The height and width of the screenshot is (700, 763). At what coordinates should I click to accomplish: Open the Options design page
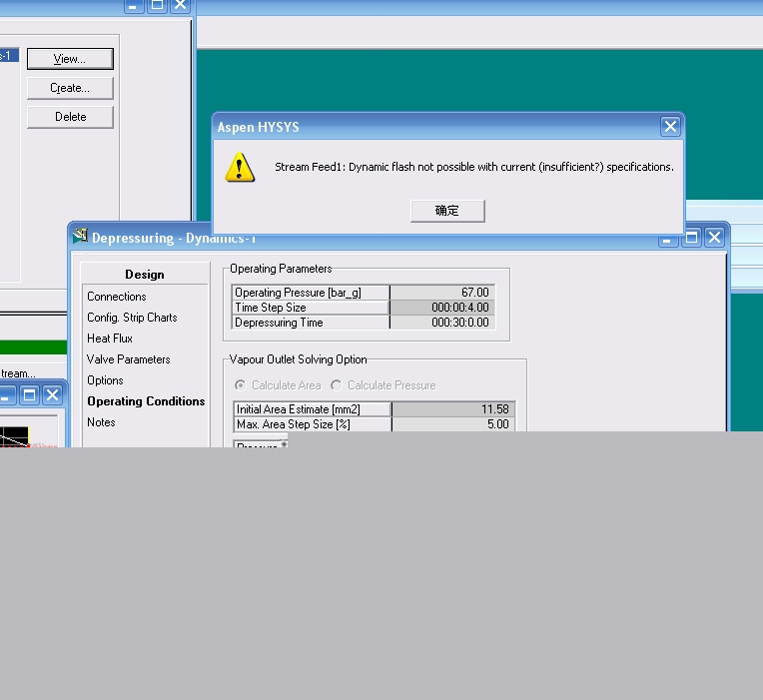[x=105, y=379]
